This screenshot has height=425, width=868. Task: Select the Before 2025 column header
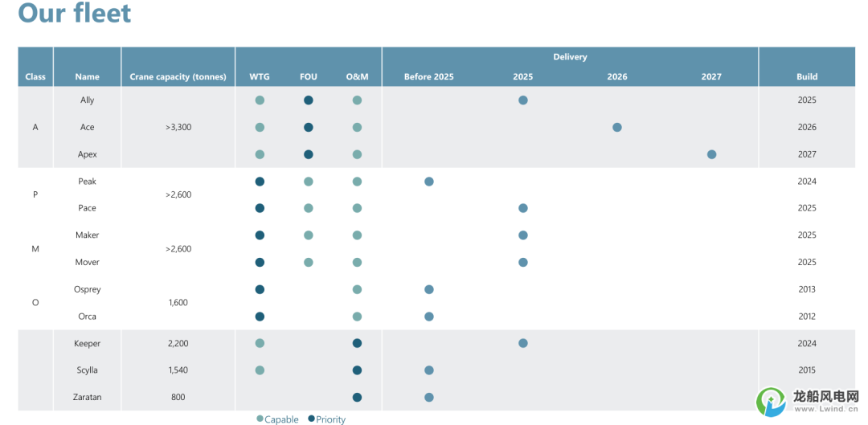(x=429, y=77)
